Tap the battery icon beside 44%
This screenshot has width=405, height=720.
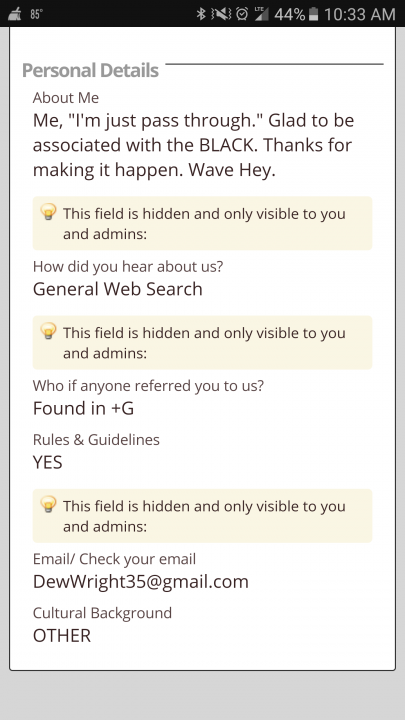tap(314, 14)
